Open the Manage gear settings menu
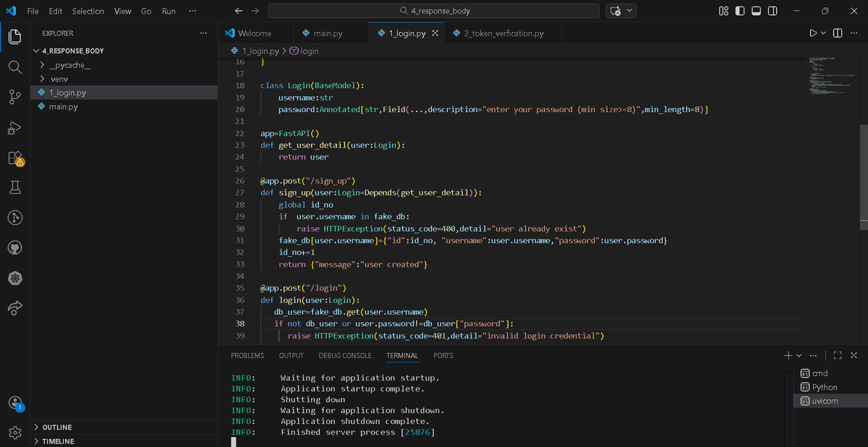 [15, 433]
